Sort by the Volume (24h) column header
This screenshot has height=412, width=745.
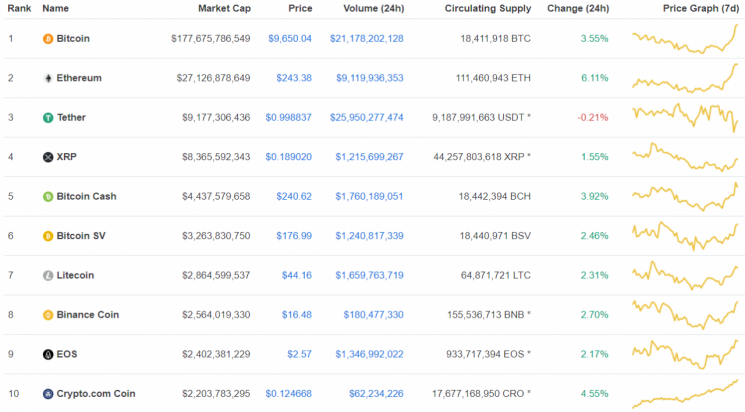[374, 9]
